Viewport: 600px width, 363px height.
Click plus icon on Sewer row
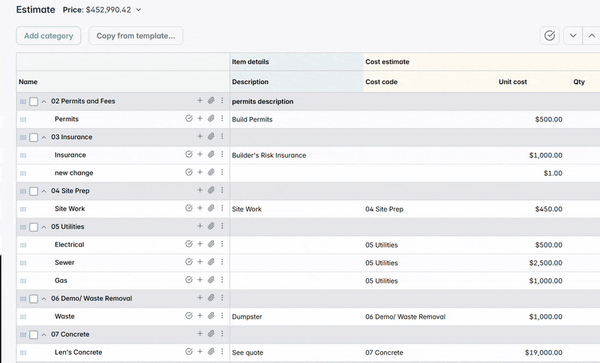point(200,262)
